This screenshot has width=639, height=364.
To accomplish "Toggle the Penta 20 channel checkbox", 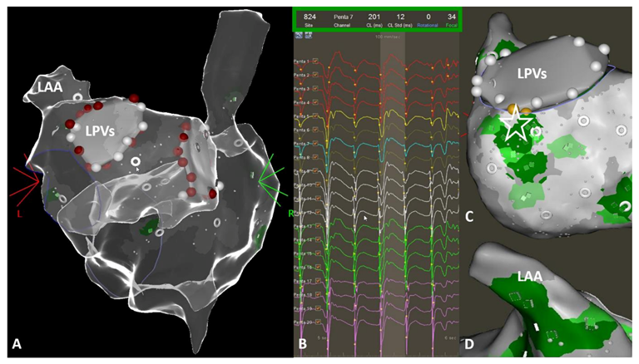I will click(x=318, y=322).
